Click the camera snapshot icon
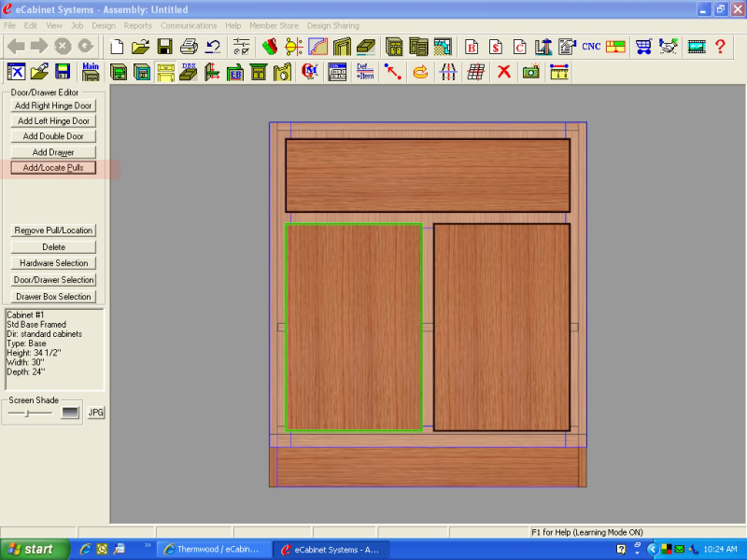 [x=531, y=72]
